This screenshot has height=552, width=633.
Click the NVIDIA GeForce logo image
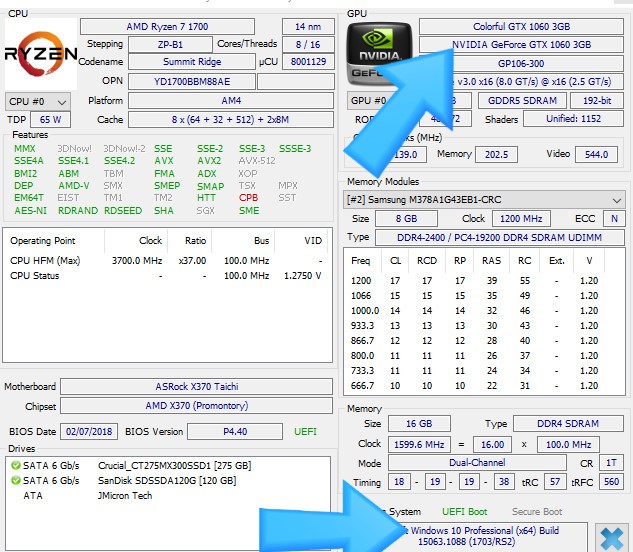click(379, 54)
